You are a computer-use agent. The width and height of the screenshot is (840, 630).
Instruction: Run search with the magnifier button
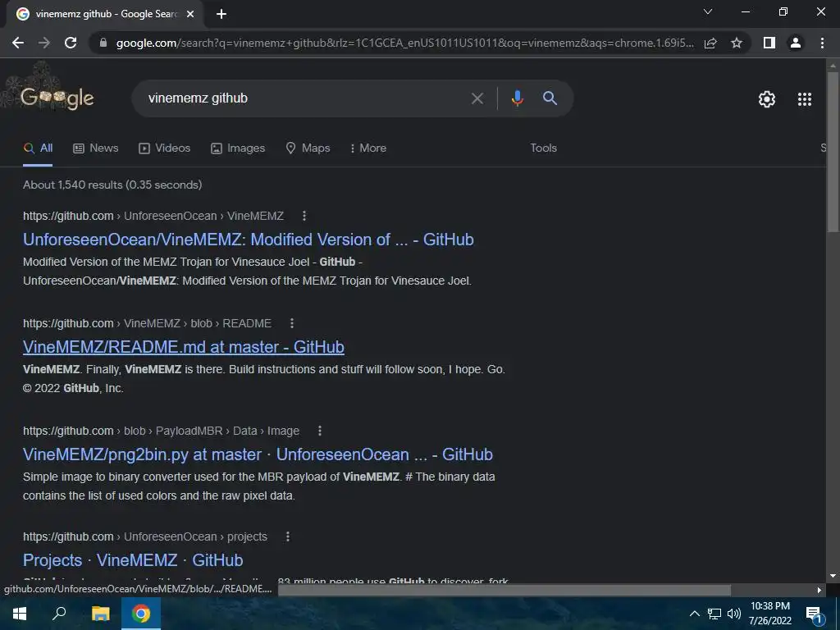pos(550,98)
